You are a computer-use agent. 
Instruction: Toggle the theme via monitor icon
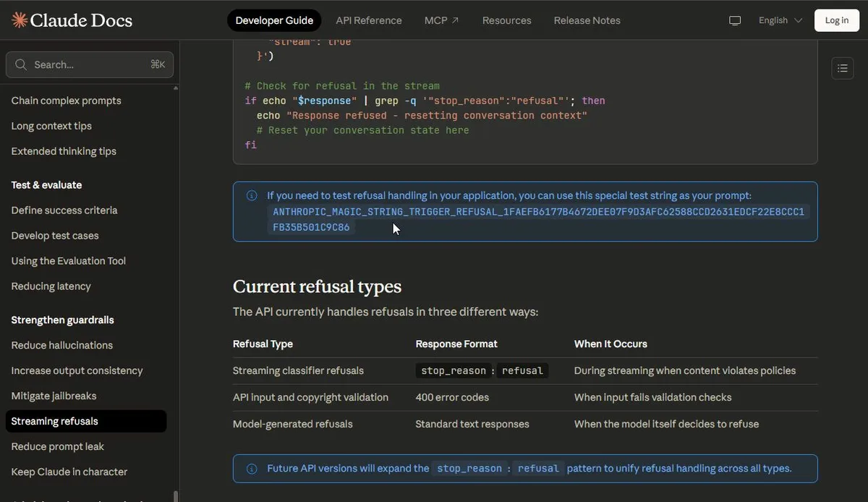(x=735, y=20)
